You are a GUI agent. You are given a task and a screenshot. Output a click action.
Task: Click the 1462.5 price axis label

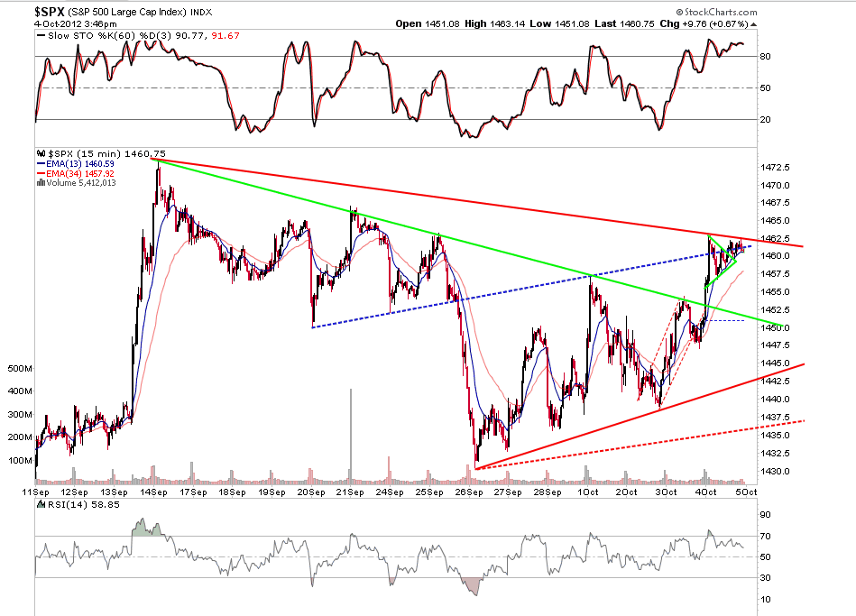pyautogui.click(x=775, y=239)
